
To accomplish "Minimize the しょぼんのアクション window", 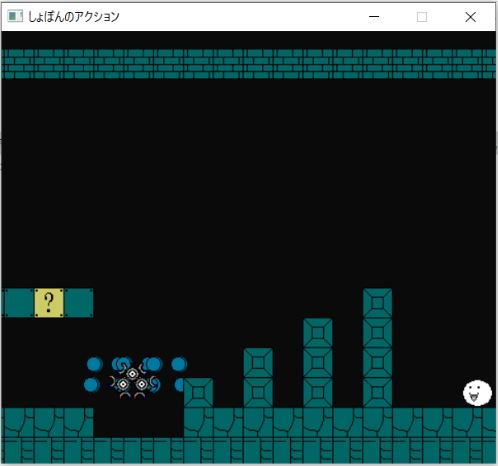I will pyautogui.click(x=374, y=16).
